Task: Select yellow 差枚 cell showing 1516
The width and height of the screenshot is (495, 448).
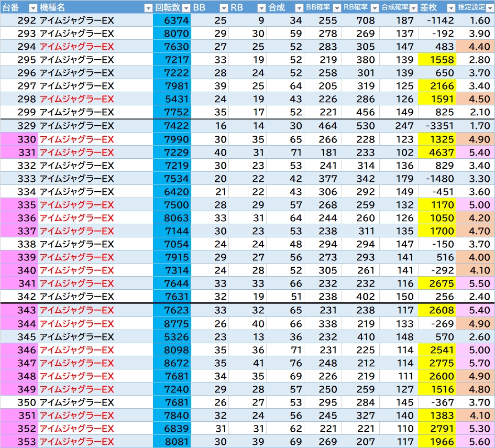Action: [437, 389]
